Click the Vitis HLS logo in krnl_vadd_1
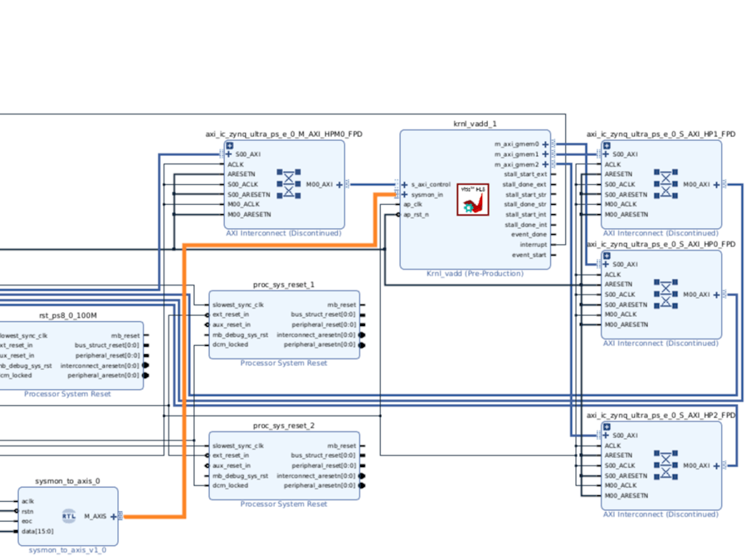 coord(473,199)
